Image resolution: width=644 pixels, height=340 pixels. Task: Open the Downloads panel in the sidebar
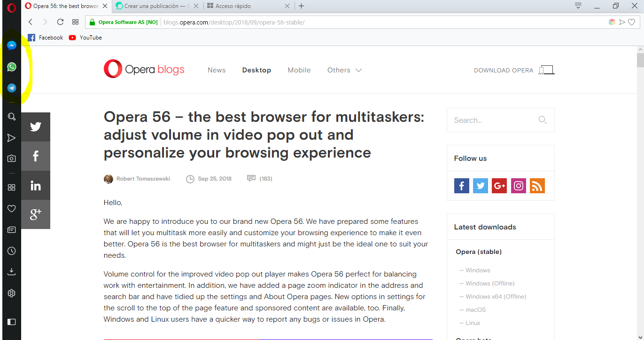(x=12, y=272)
